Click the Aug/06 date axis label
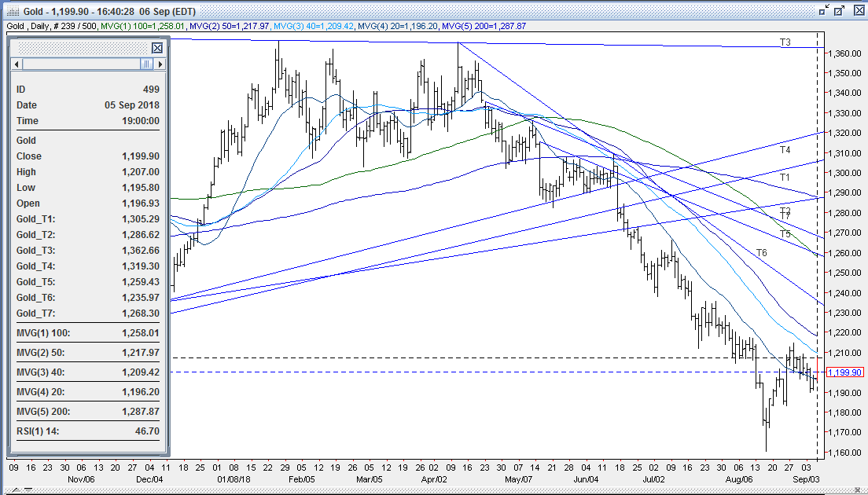The width and height of the screenshot is (868, 495). 739,479
